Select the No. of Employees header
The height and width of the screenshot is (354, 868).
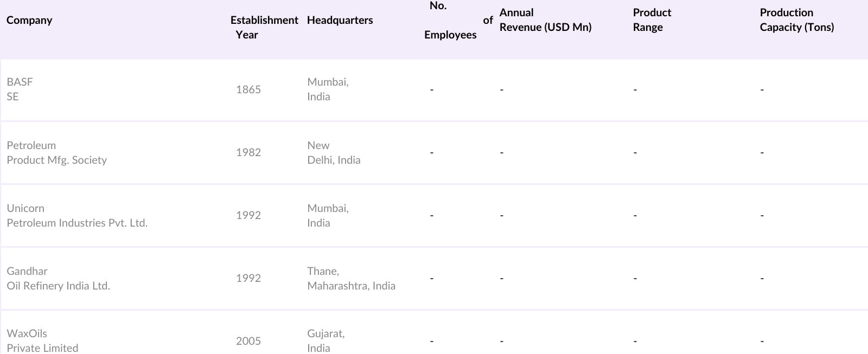click(x=451, y=21)
